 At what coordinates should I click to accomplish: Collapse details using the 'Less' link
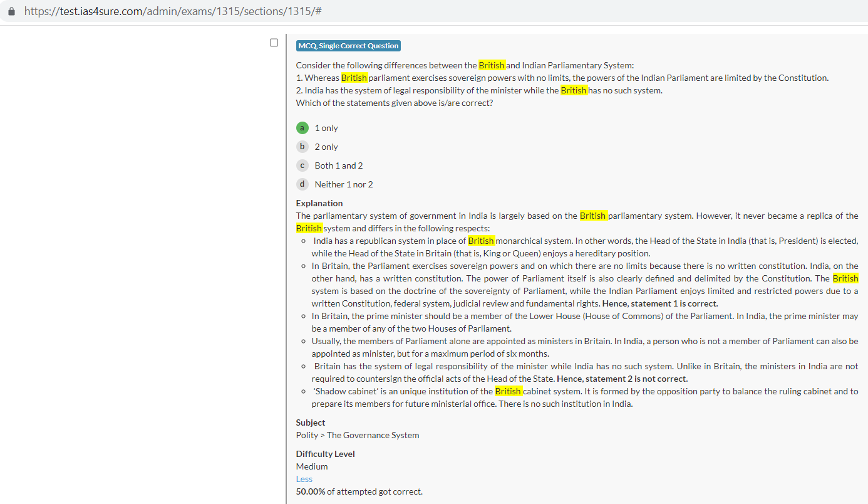(304, 479)
